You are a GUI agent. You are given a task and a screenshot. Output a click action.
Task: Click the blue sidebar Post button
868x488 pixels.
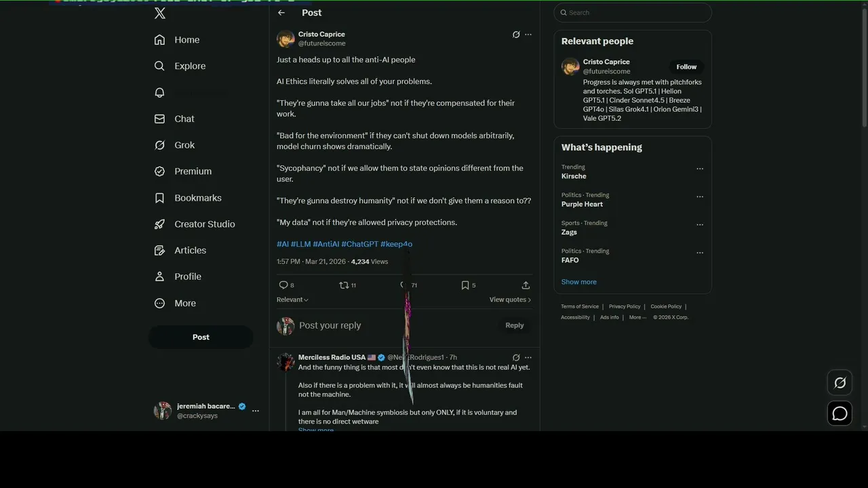(201, 337)
